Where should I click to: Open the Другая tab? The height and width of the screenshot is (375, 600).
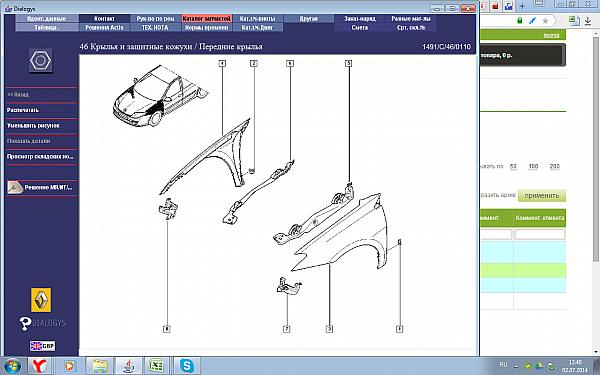click(309, 18)
